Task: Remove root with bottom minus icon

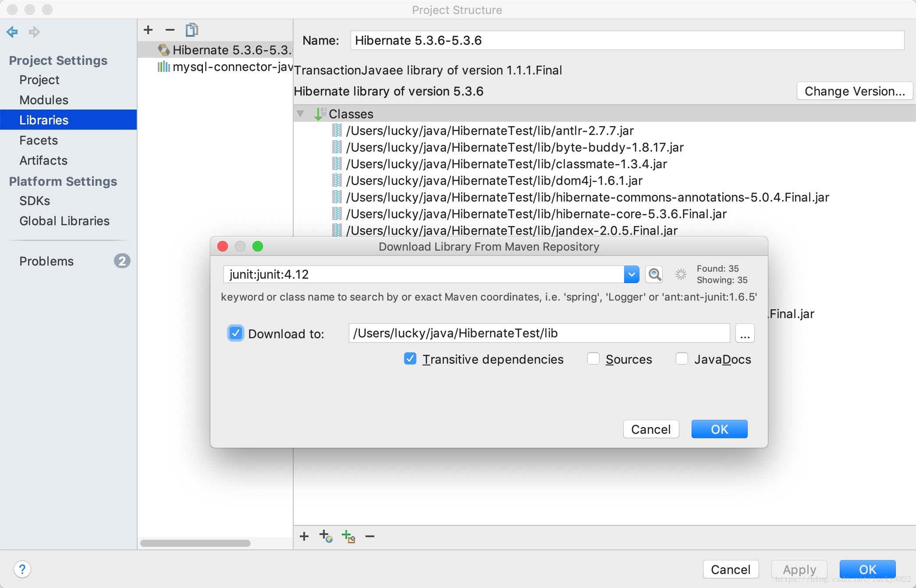Action: click(x=370, y=536)
